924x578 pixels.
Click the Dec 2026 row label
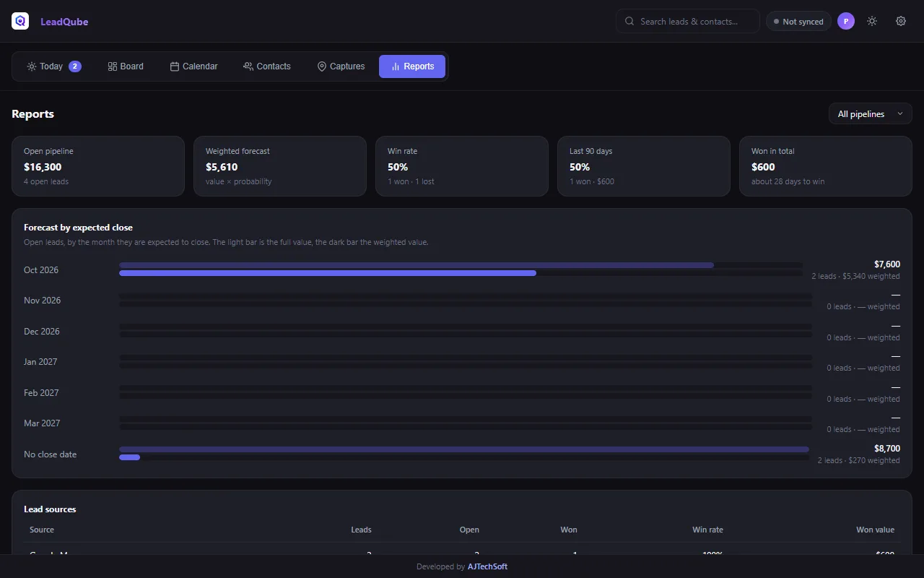click(x=42, y=332)
